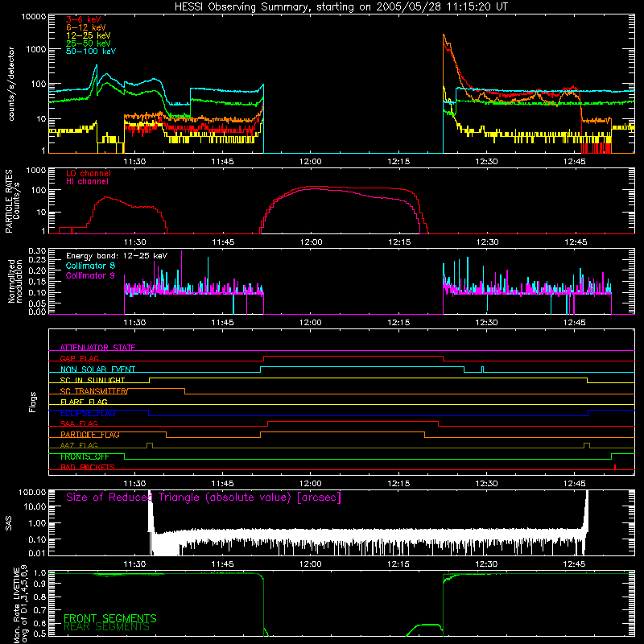The image size is (644, 644).
Task: Click the SC TRANSMITTER flag label
Action: [94, 391]
